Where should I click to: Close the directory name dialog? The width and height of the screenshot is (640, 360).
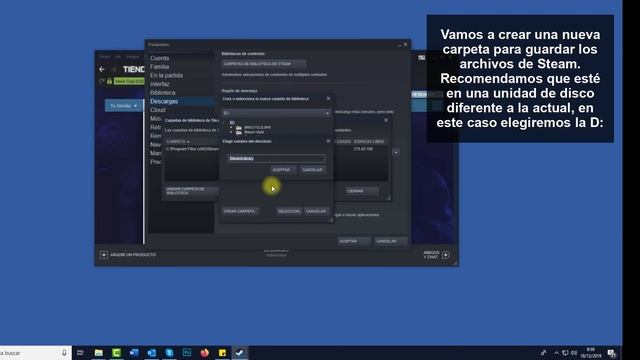coord(328,141)
